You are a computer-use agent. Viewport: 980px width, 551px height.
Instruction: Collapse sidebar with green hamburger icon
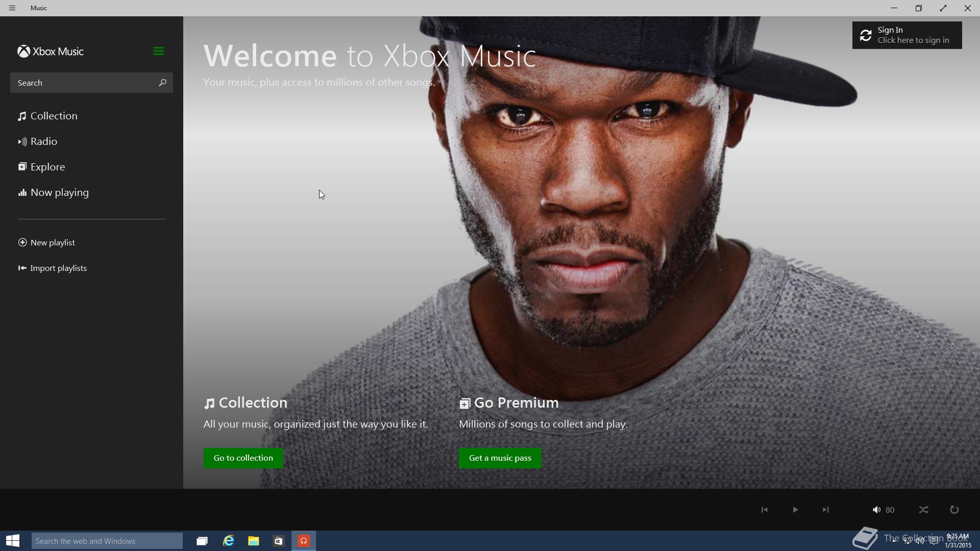tap(158, 51)
